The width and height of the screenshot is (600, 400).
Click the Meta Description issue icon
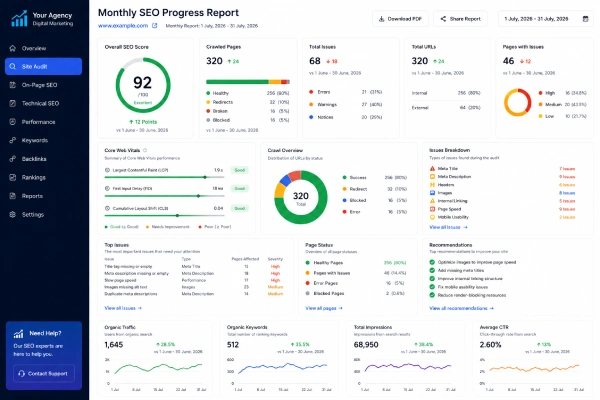click(432, 176)
